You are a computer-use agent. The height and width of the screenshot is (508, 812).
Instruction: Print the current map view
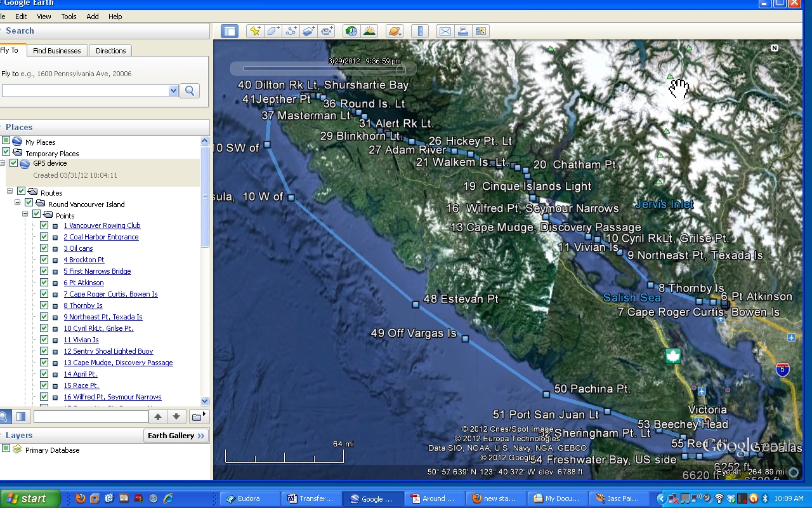click(463, 31)
